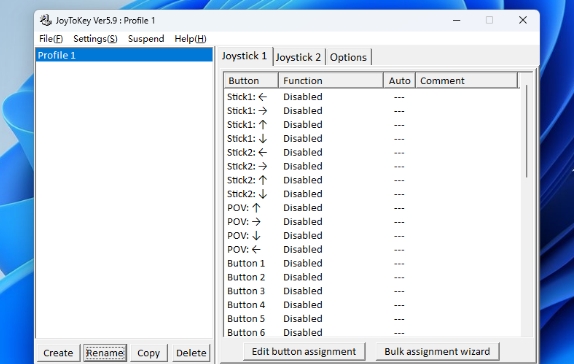Click the Function column header
This screenshot has height=364, width=574.
click(331, 81)
